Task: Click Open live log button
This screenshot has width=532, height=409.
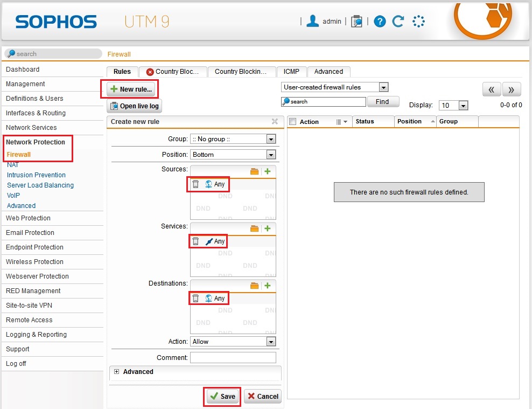Action: (x=135, y=106)
